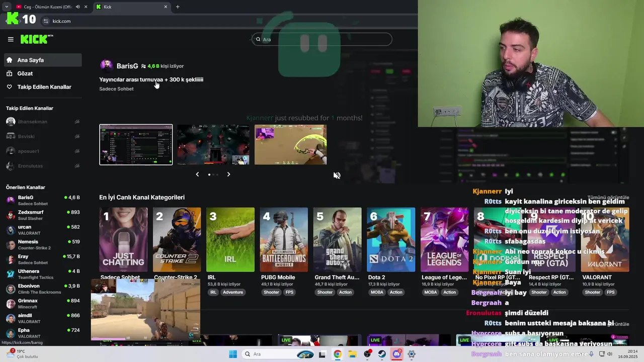Open Bsviski followed channel
This screenshot has height=362, width=644.
point(43,136)
